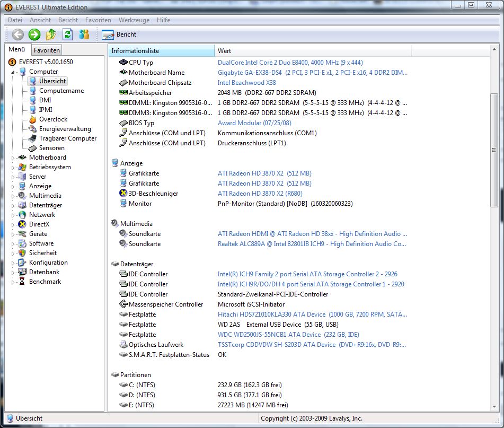This screenshot has width=504, height=428.
Task: Click the refresh icon in toolbar
Action: pos(67,34)
